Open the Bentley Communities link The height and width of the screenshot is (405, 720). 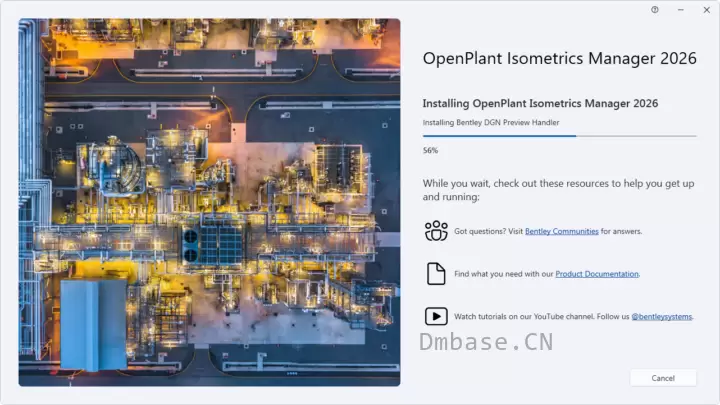[x=562, y=231]
